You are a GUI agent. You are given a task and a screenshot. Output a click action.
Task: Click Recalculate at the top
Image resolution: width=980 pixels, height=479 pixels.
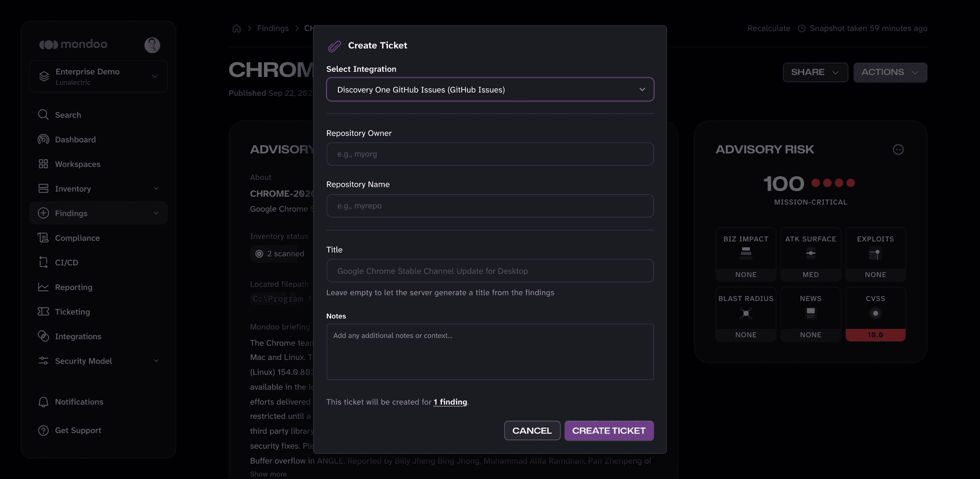769,28
